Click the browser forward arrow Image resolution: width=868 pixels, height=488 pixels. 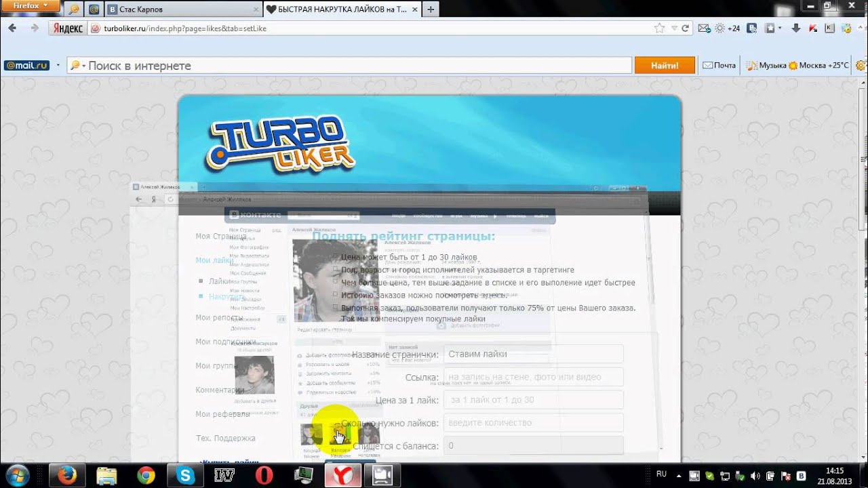[34, 28]
